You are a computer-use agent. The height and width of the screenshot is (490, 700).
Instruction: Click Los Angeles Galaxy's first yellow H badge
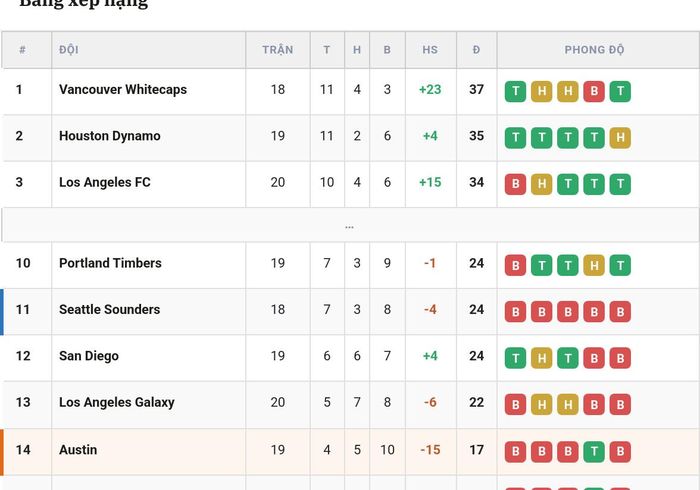click(542, 404)
